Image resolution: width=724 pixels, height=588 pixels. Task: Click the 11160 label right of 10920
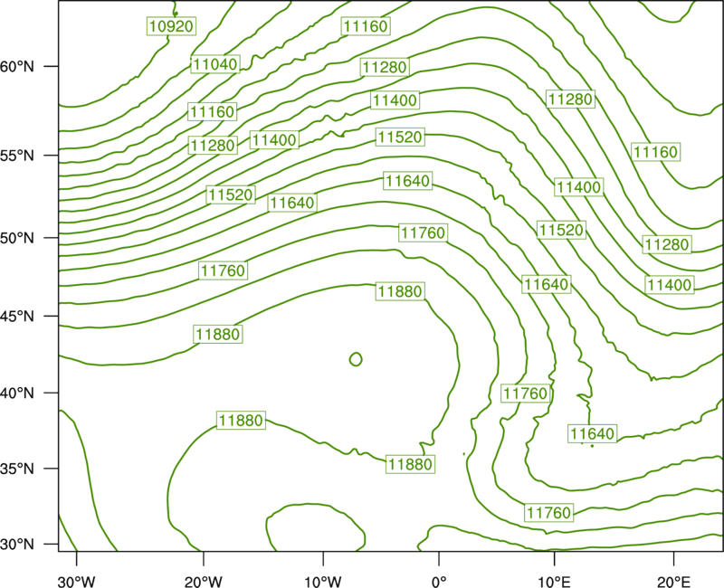(x=367, y=26)
